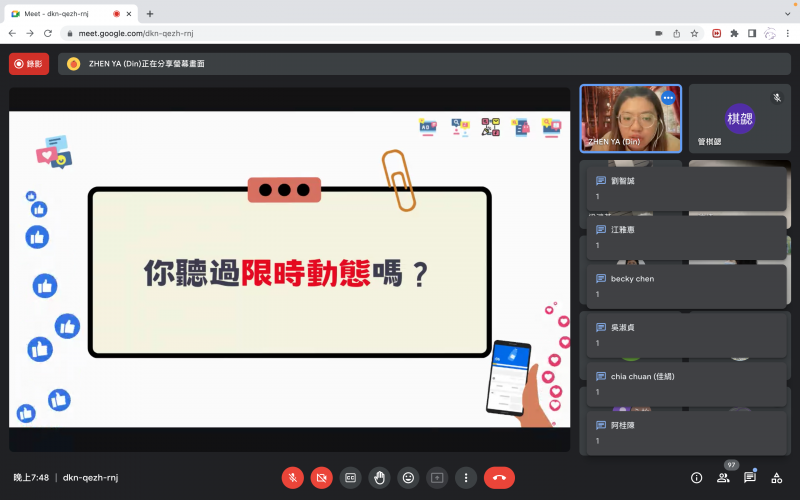Turn on the camera in the call bar
The height and width of the screenshot is (500, 800).
(x=321, y=478)
